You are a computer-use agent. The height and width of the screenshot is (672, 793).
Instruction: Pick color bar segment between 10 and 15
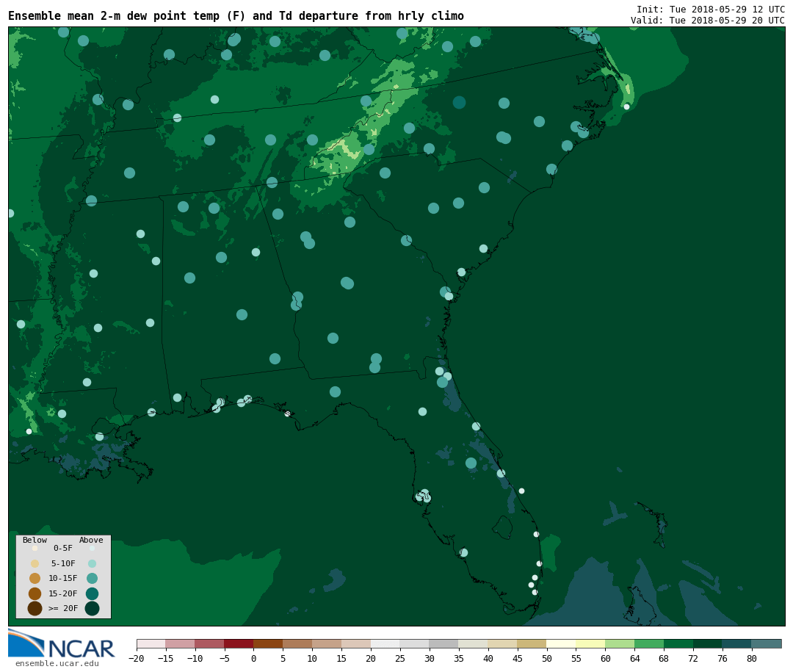point(327,643)
